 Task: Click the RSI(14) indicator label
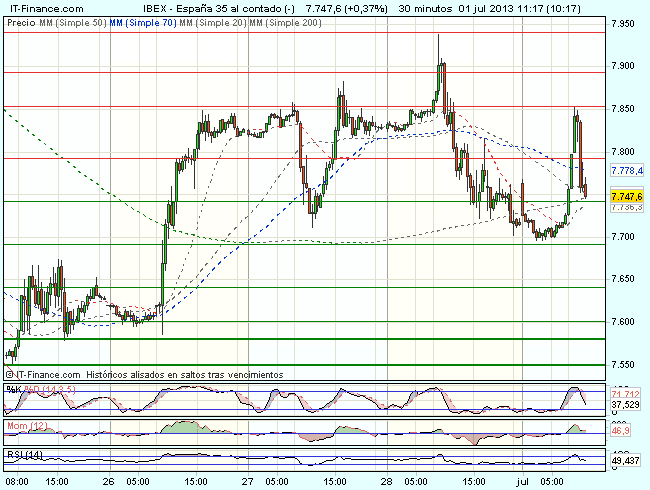21,455
